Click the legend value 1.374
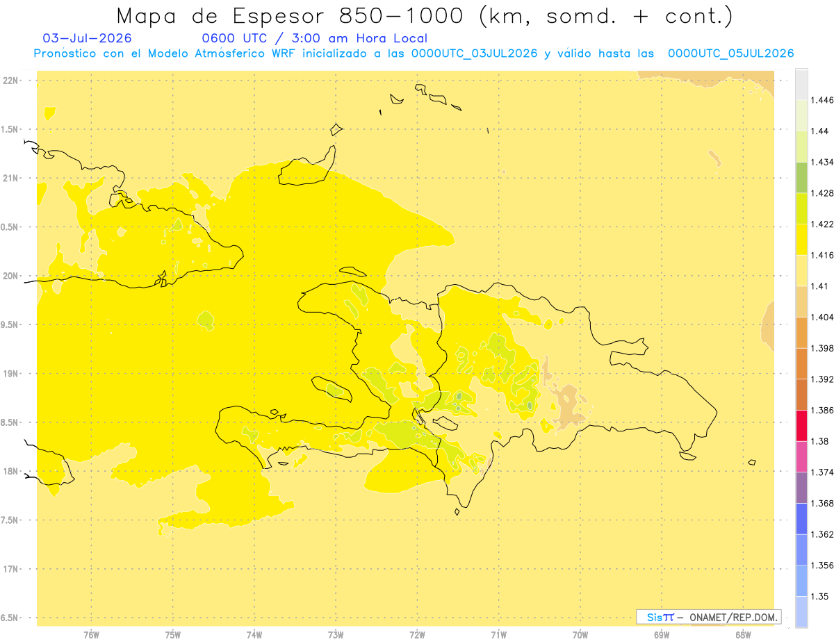Image resolution: width=834 pixels, height=644 pixels. point(821,472)
